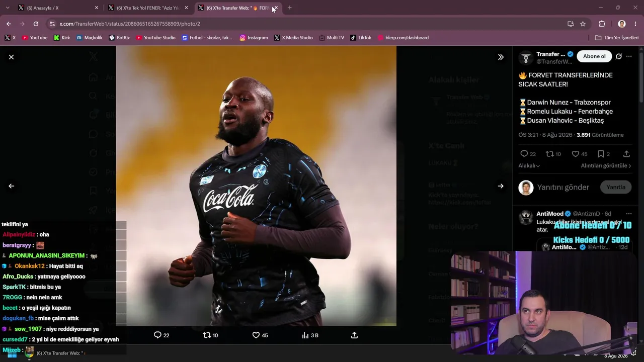Open the Instagram bookmark
Viewport: 644px width, 362px height.
pyautogui.click(x=254, y=38)
